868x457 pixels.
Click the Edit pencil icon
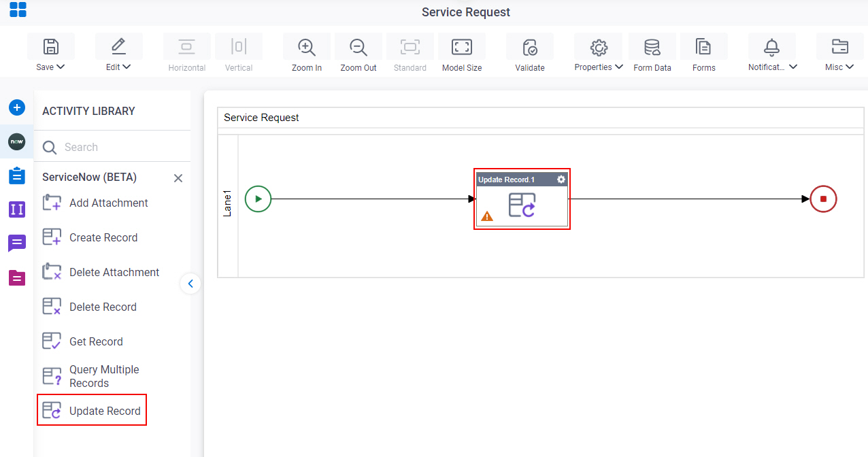click(118, 46)
